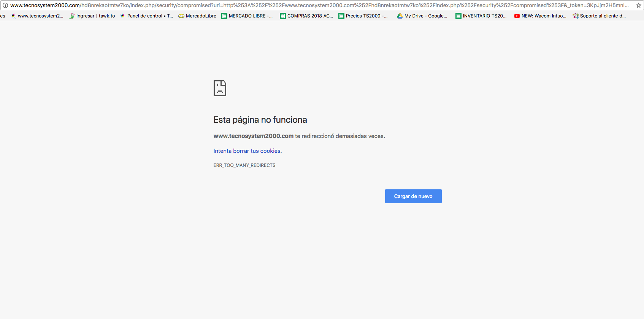
Task: Open the COMPRAS 2018 spreadsheet bookmark
Action: tap(306, 16)
